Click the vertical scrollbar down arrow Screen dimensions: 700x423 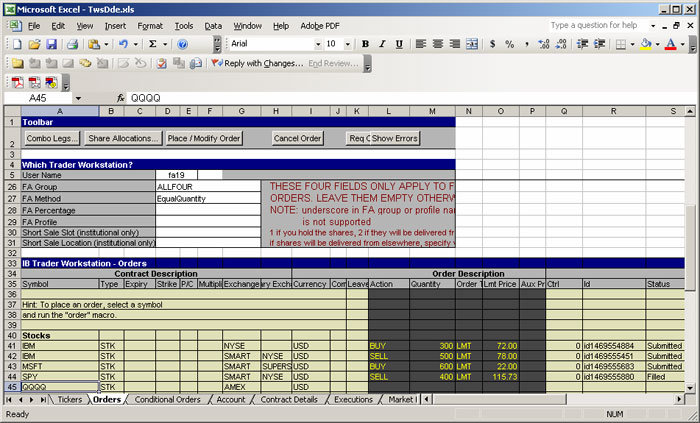(x=690, y=388)
